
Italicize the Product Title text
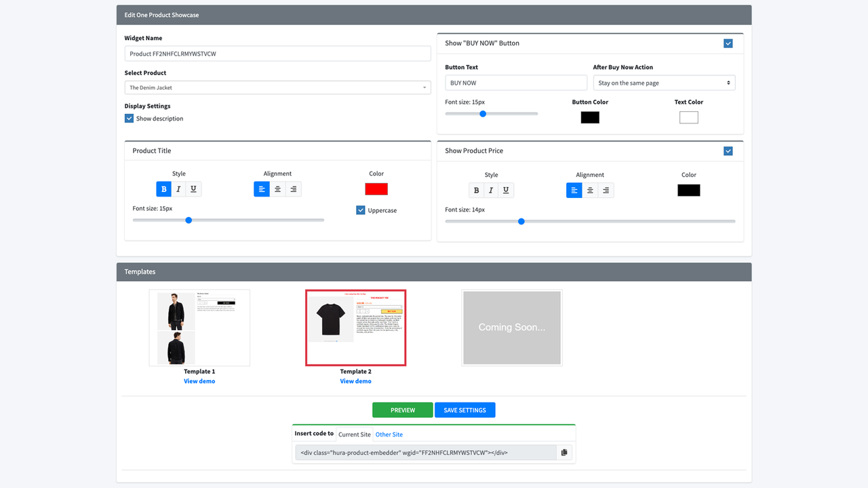tap(178, 189)
